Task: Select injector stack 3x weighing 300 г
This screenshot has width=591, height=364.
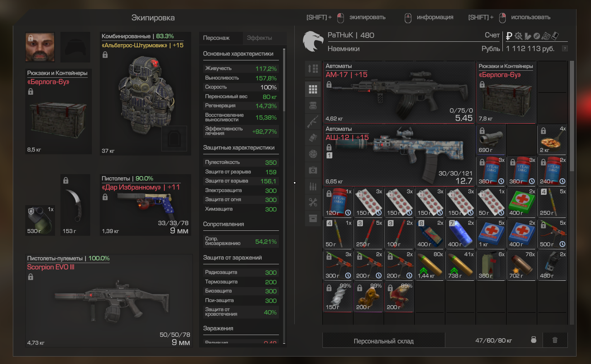Action: click(x=338, y=265)
